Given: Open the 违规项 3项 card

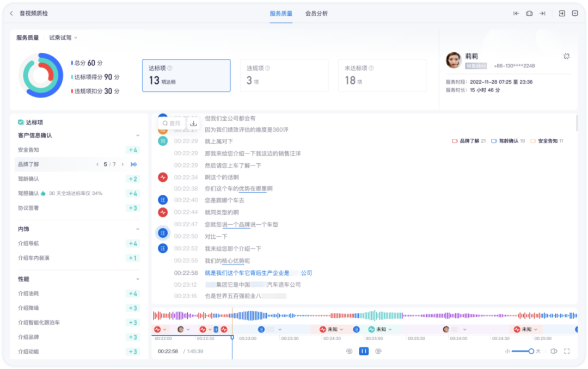Looking at the screenshot, I should (x=284, y=76).
